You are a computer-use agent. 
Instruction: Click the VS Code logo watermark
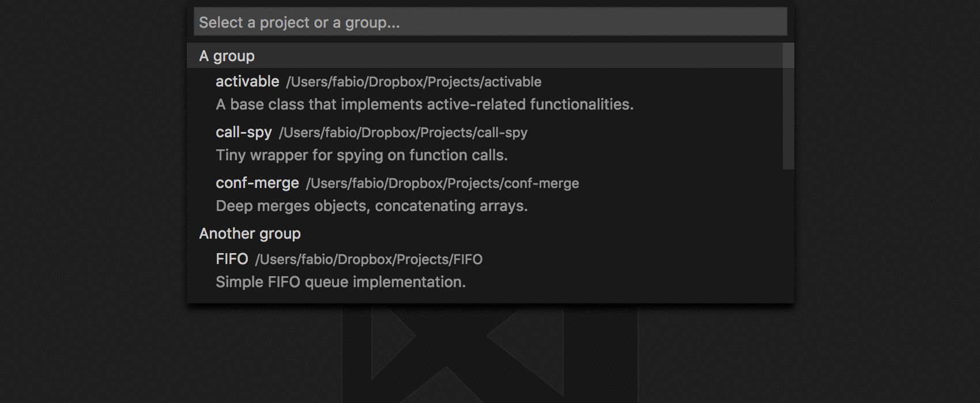click(x=490, y=353)
